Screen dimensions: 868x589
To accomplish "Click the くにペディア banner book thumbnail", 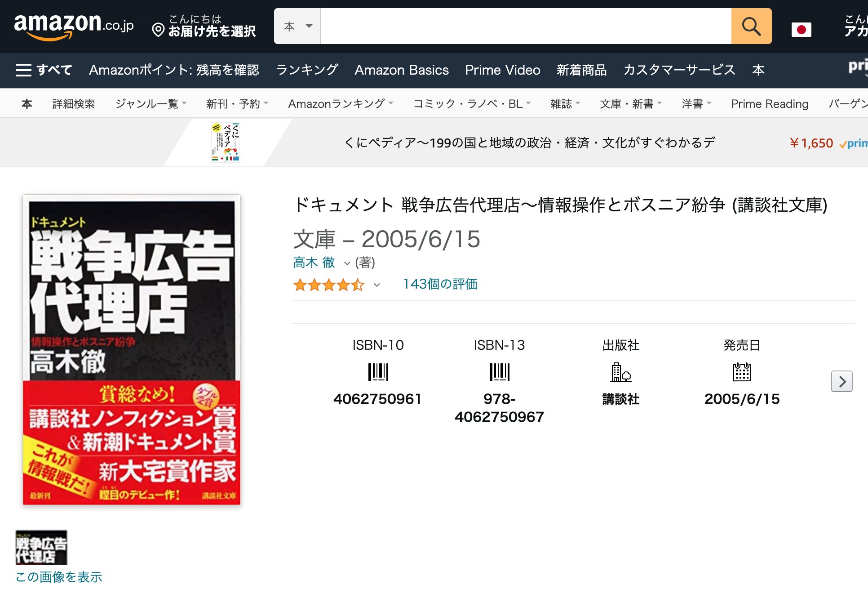I will [x=226, y=142].
